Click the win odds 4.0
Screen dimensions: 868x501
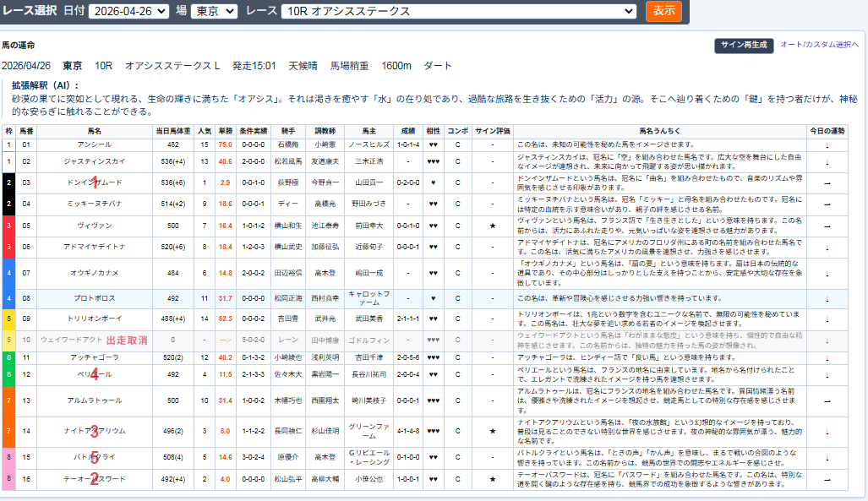226,479
